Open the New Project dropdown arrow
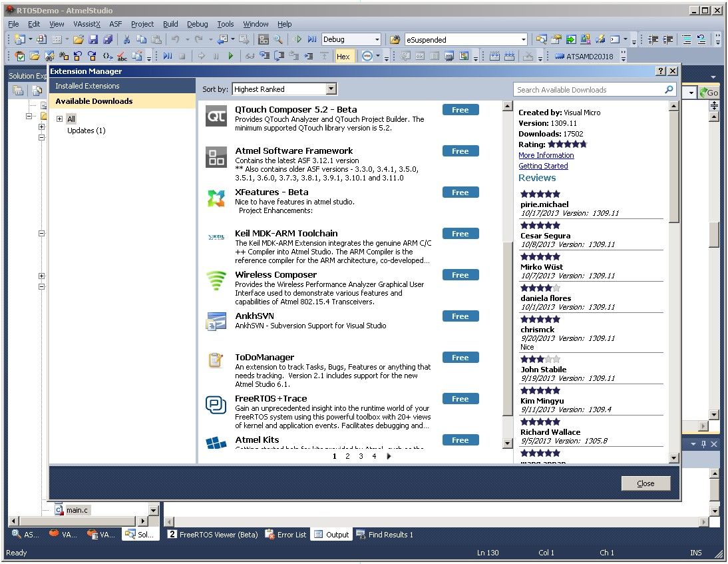This screenshot has width=728, height=564. [x=31, y=40]
